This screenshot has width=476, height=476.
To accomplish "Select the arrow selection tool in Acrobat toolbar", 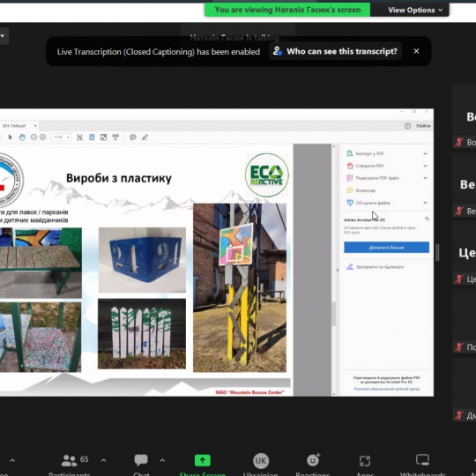I will click(x=10, y=138).
